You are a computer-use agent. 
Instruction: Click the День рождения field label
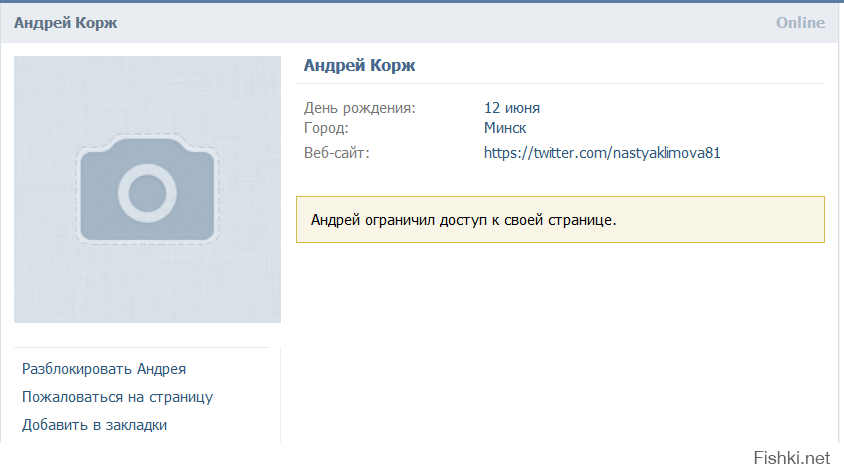click(359, 108)
